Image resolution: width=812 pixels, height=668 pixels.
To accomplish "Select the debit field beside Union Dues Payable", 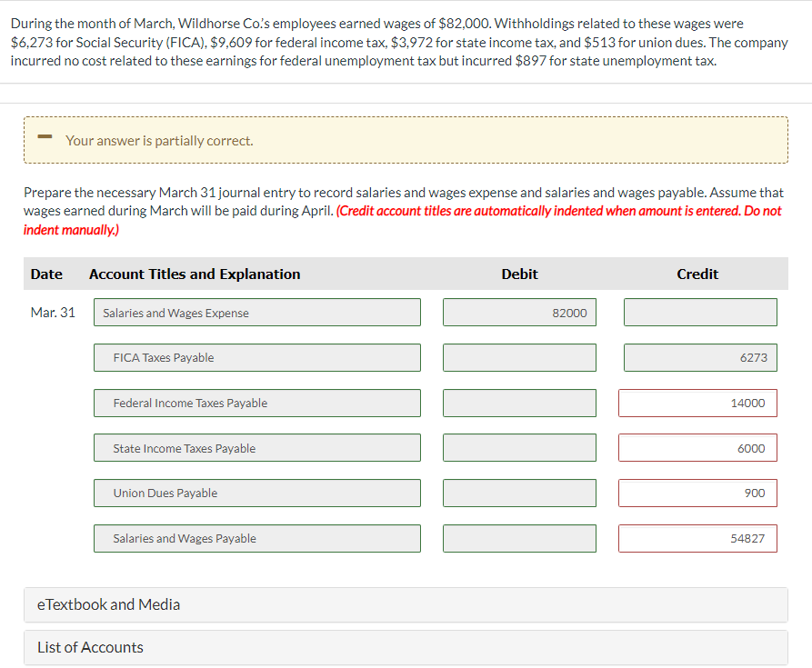I will (x=518, y=493).
